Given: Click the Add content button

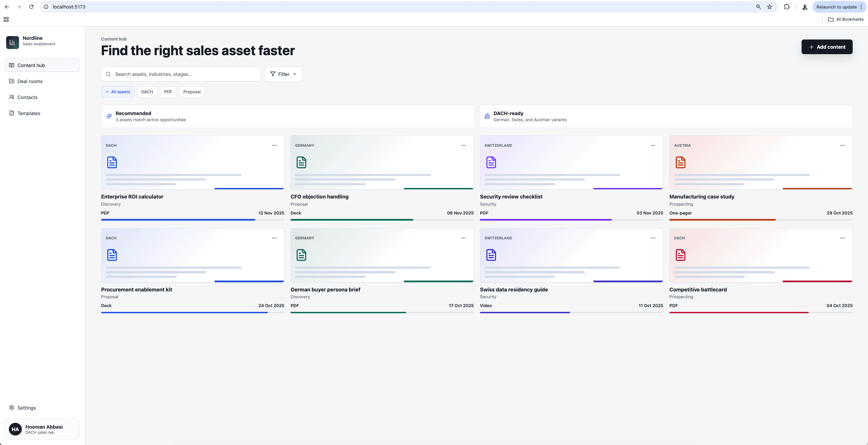Looking at the screenshot, I should coord(827,47).
